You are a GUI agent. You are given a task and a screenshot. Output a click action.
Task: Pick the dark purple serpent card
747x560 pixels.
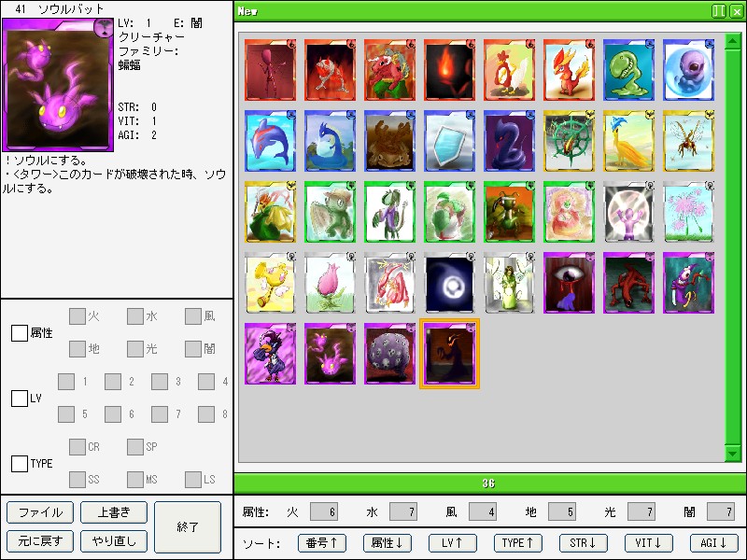coord(509,141)
